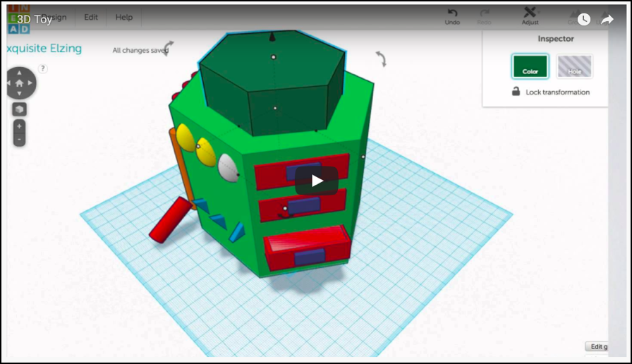This screenshot has width=632, height=364.
Task: Play the 3D Toy video
Action: [x=317, y=181]
